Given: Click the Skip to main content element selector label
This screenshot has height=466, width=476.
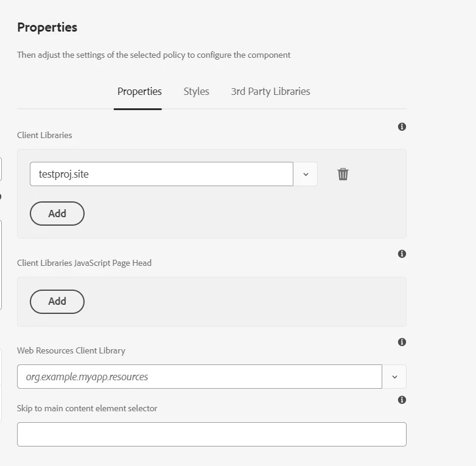Looking at the screenshot, I should (87, 408).
